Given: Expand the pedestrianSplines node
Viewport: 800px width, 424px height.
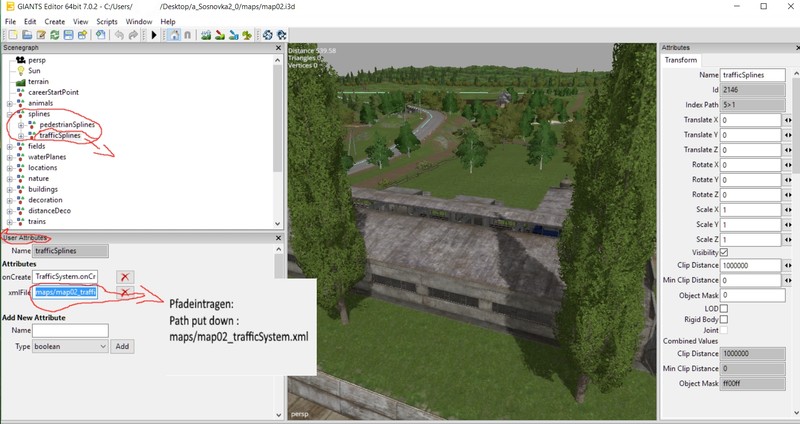Looking at the screenshot, I should pos(20,125).
